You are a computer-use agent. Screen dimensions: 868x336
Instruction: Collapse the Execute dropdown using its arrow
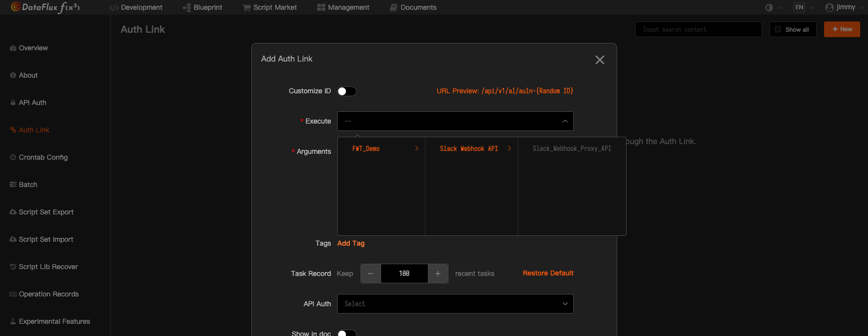565,121
